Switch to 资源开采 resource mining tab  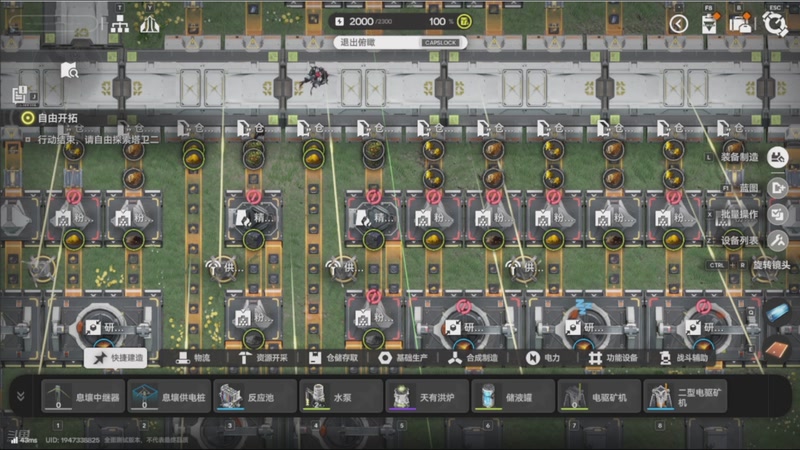(x=263, y=358)
